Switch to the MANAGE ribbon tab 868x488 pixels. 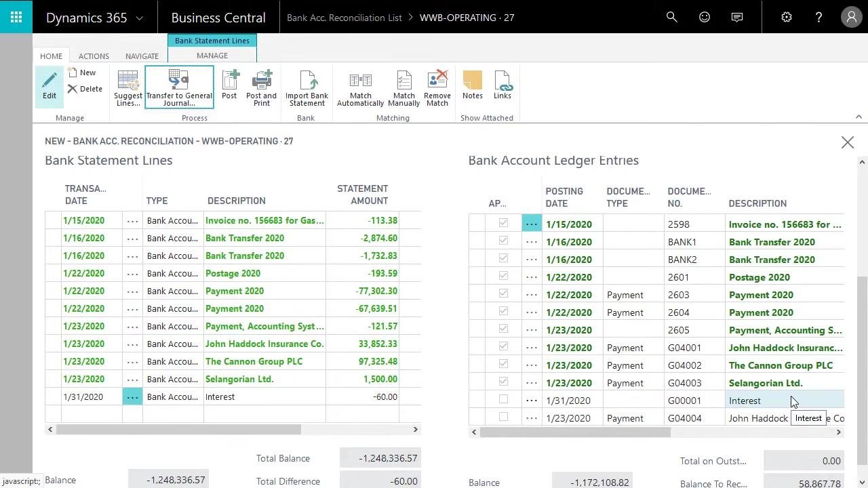212,56
